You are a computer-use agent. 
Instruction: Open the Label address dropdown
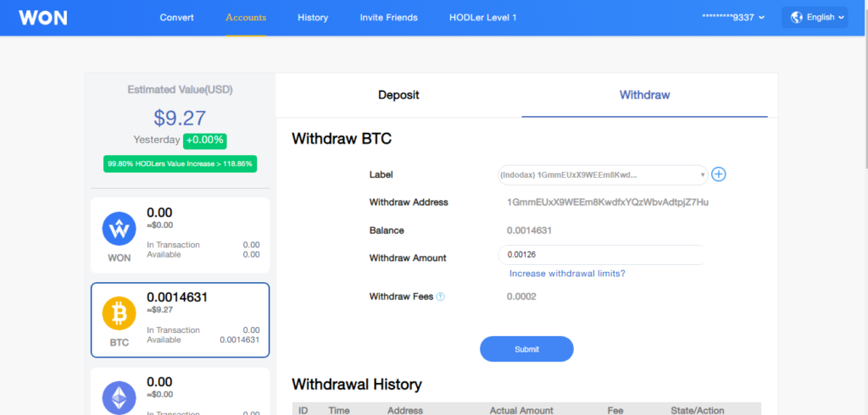coord(603,174)
